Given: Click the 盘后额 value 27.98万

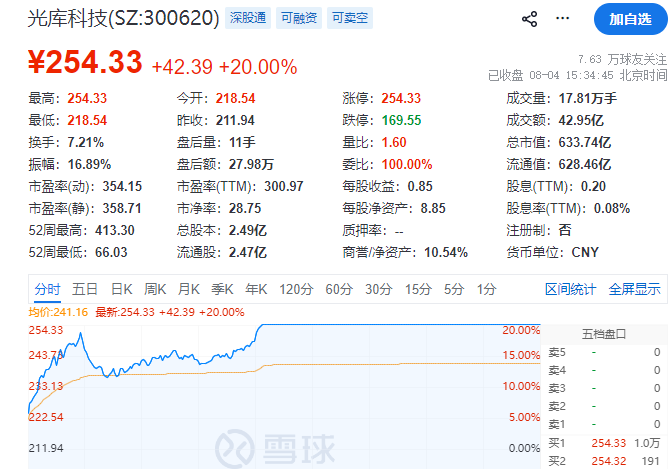Looking at the screenshot, I should pyautogui.click(x=251, y=164).
